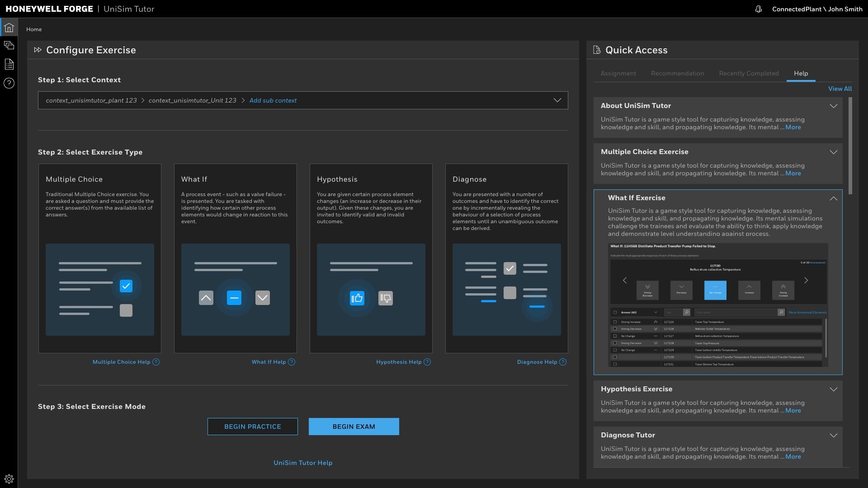
Task: Click the blue minus icon in What If card
Action: 234,298
